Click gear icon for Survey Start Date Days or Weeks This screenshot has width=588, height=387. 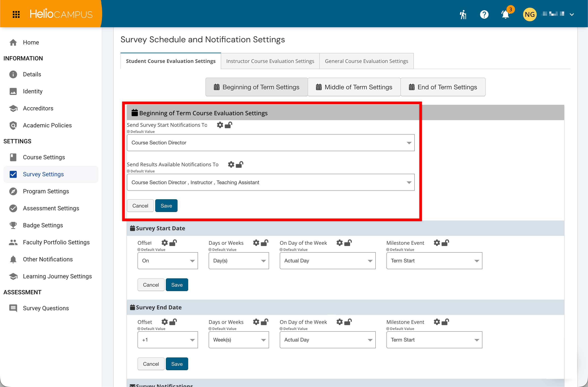256,243
